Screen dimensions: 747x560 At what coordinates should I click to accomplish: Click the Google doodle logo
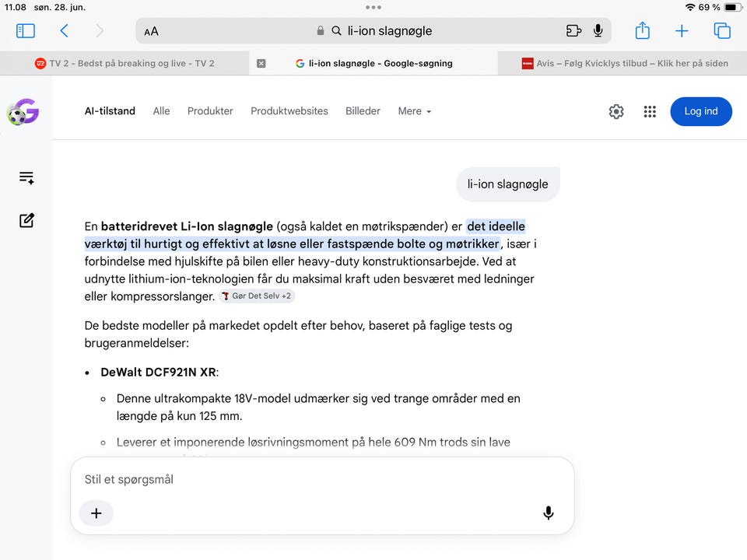pos(23,111)
